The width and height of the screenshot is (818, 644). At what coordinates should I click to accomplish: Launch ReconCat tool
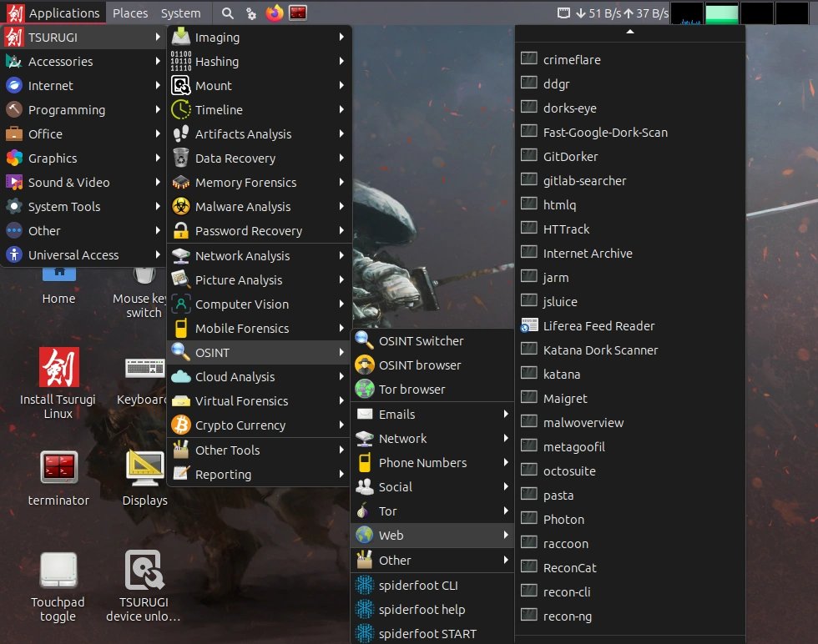pyautogui.click(x=629, y=567)
